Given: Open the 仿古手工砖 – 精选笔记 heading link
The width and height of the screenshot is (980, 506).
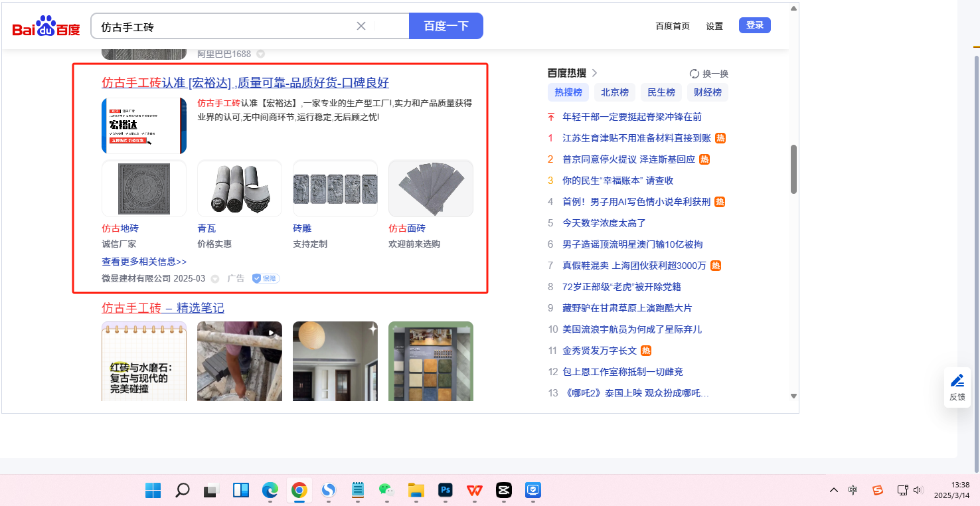Looking at the screenshot, I should click(x=163, y=308).
